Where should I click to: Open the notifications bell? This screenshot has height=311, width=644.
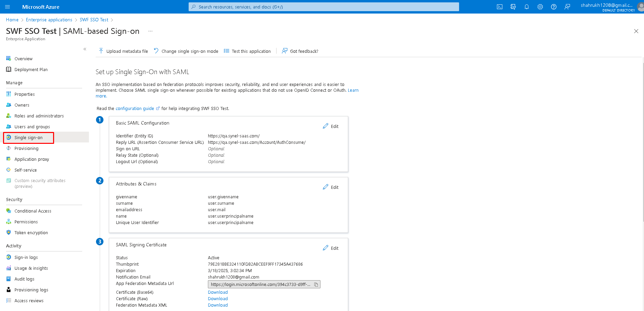coord(527,7)
